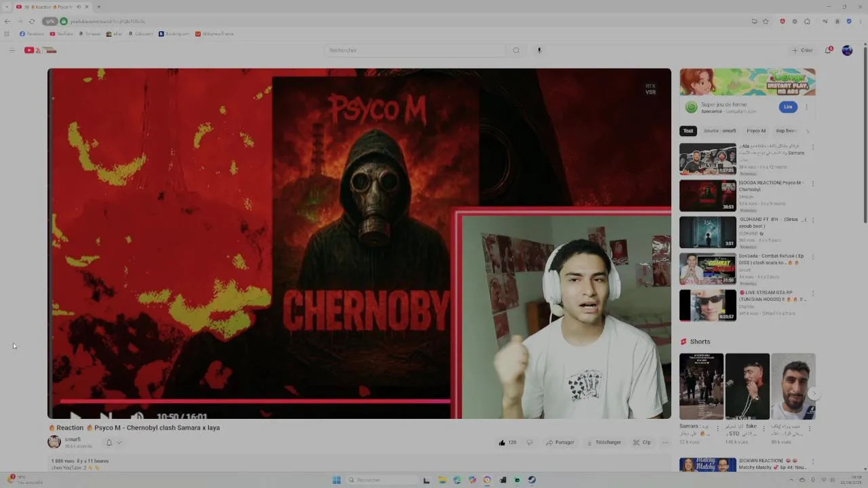Open the farm game ad banner
The image size is (868, 488).
tap(748, 82)
